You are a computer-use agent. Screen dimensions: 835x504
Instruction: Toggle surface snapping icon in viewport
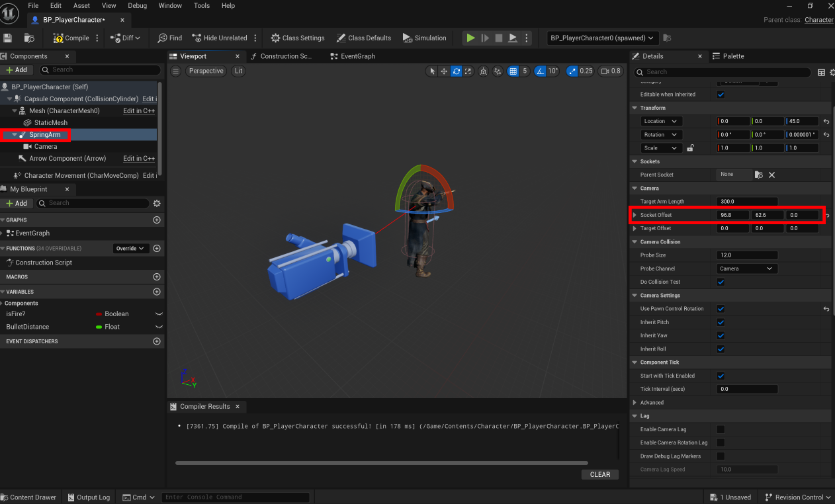[x=498, y=71]
